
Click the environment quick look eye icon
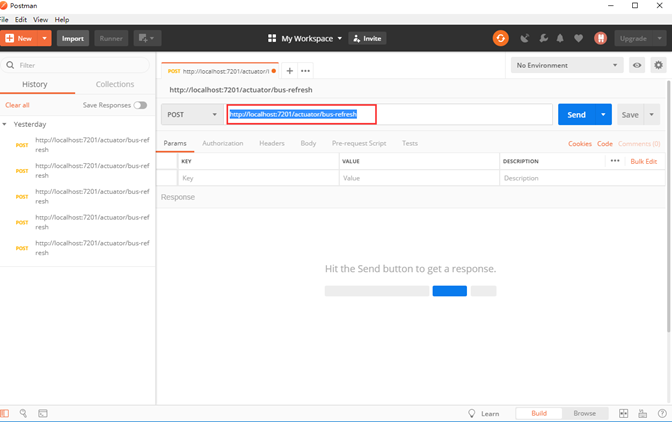click(637, 65)
